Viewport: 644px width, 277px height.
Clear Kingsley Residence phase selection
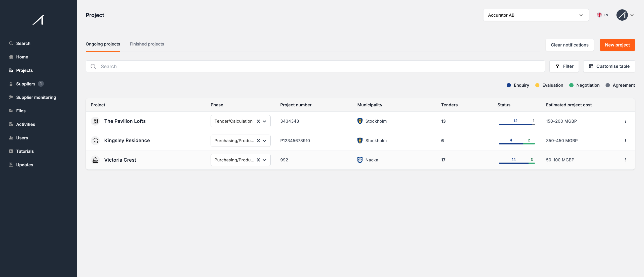258,141
